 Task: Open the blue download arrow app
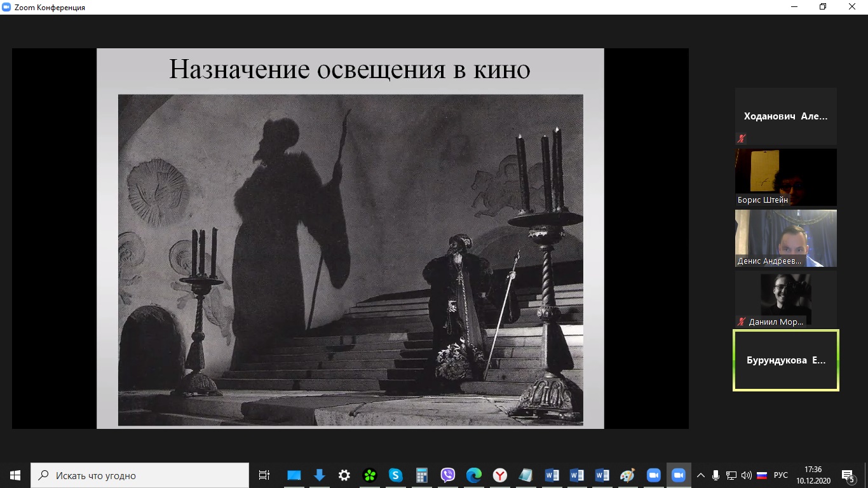(x=319, y=475)
